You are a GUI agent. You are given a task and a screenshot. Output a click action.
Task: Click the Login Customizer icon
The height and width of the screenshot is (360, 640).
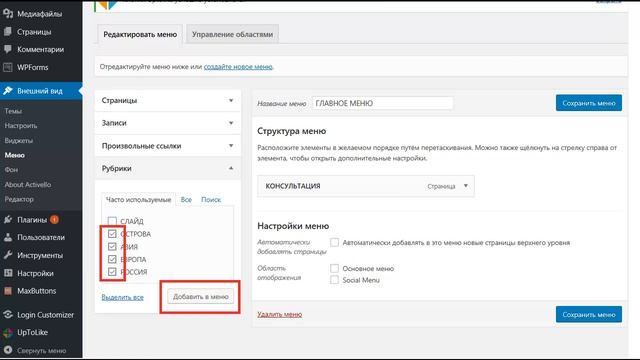pos(8,315)
